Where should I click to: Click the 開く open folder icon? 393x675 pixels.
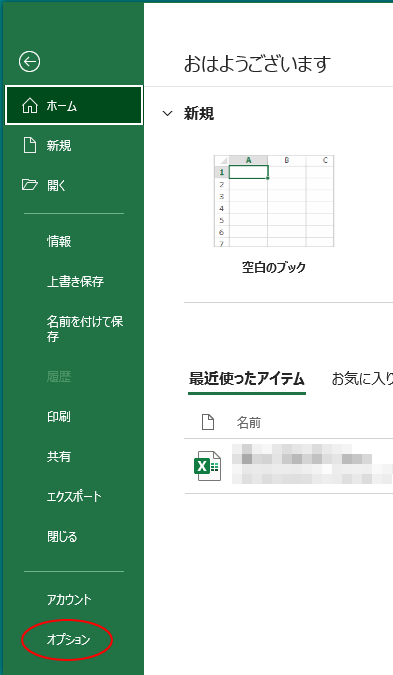[30, 186]
